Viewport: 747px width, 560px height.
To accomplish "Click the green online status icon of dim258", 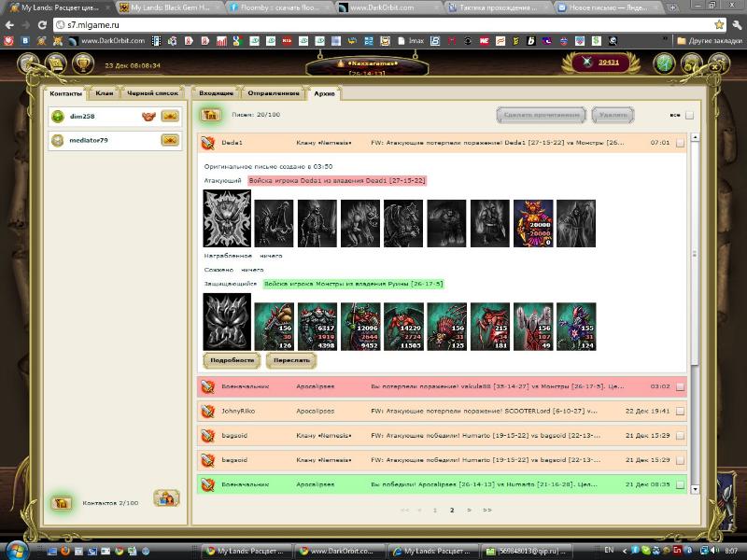I will coord(58,116).
